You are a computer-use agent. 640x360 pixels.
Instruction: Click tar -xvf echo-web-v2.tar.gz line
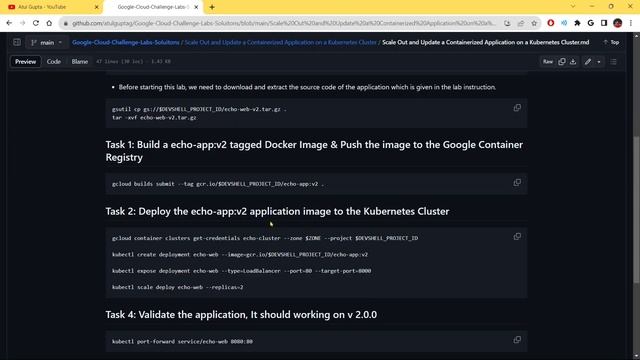tap(154, 117)
